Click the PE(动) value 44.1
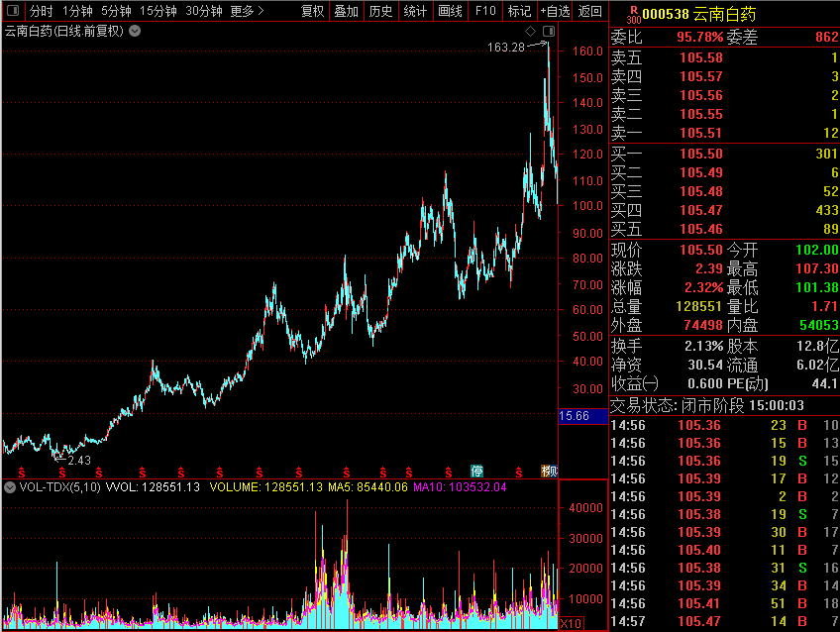This screenshot has width=840, height=632. click(x=824, y=384)
